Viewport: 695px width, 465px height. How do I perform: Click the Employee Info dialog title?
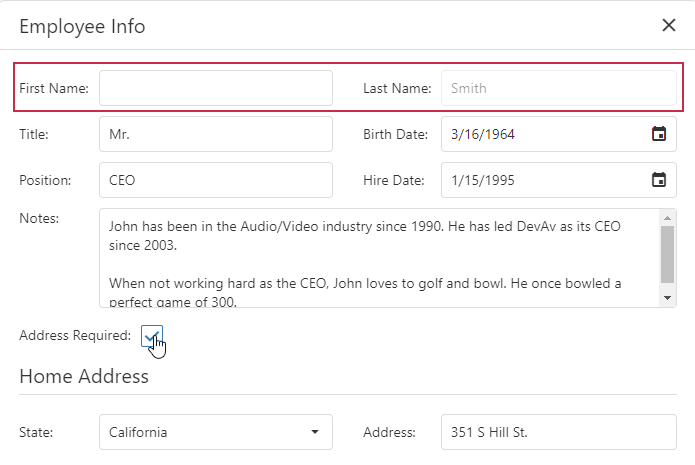pos(82,26)
